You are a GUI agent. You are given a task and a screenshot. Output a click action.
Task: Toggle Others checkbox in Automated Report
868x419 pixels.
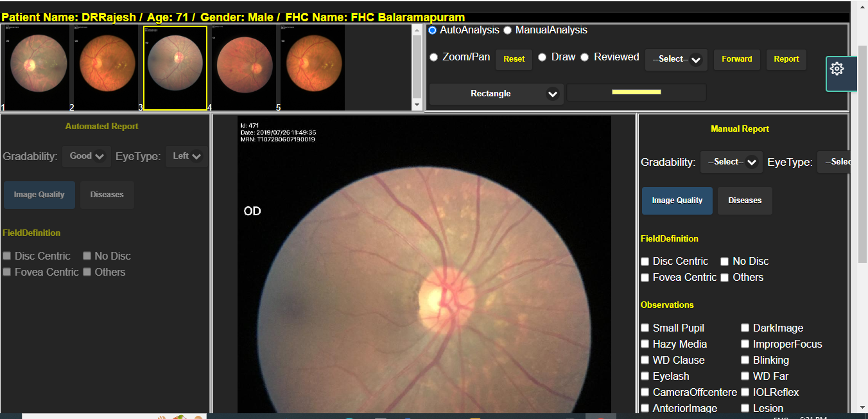[87, 272]
